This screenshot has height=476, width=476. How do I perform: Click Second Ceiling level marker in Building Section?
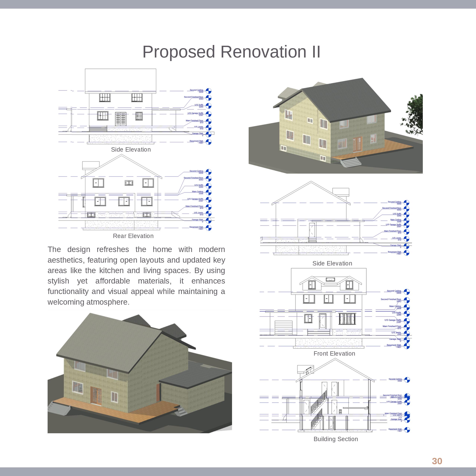point(407,380)
